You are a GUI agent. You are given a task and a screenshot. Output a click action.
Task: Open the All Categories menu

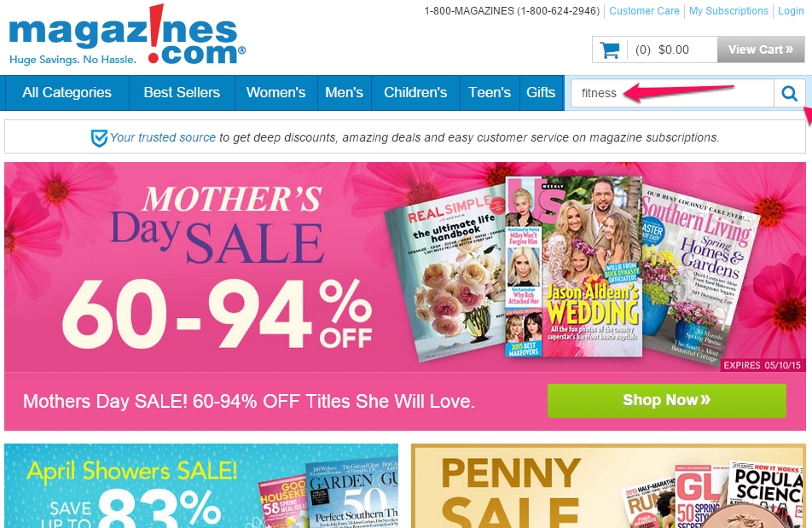pos(67,93)
